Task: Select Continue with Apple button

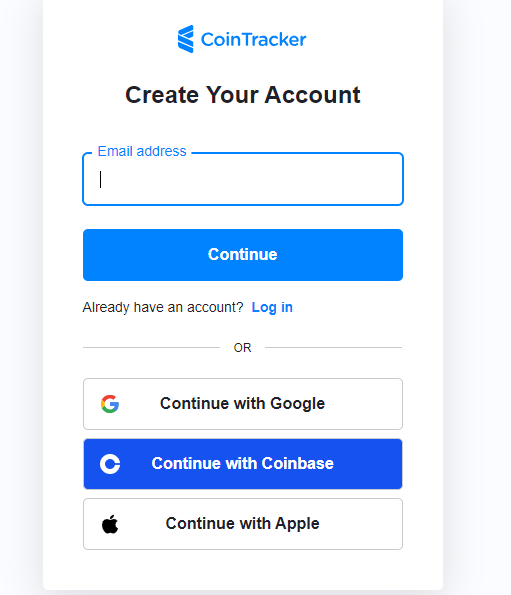Action: [x=243, y=524]
